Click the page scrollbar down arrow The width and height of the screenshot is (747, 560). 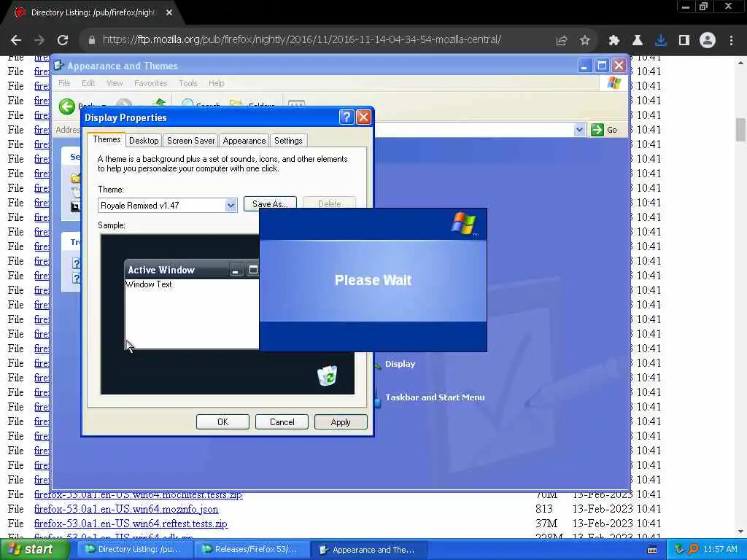coord(740,532)
